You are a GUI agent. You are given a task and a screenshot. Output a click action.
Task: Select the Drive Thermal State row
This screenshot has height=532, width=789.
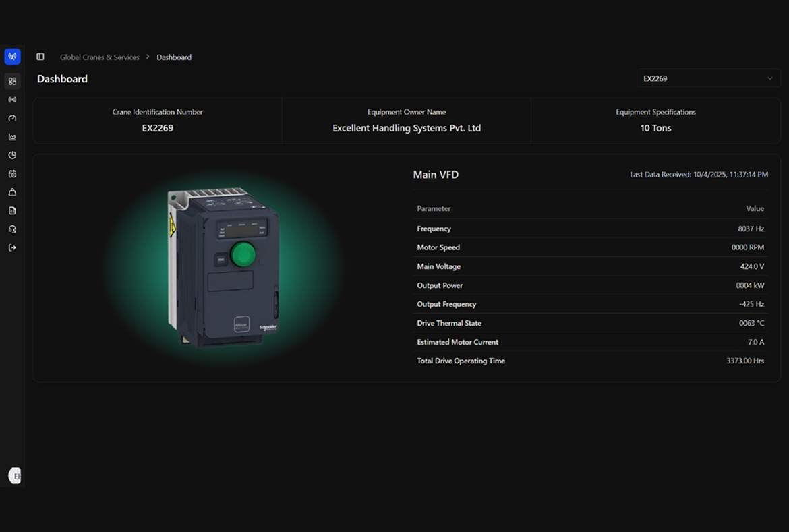pos(590,323)
